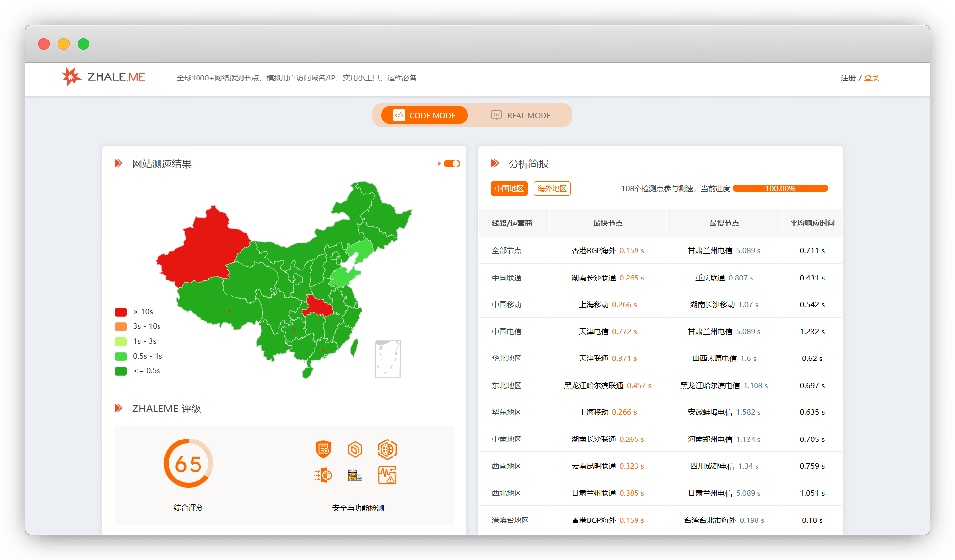Click the 登录 login link
Screen dimensions: 955x560
[x=872, y=78]
